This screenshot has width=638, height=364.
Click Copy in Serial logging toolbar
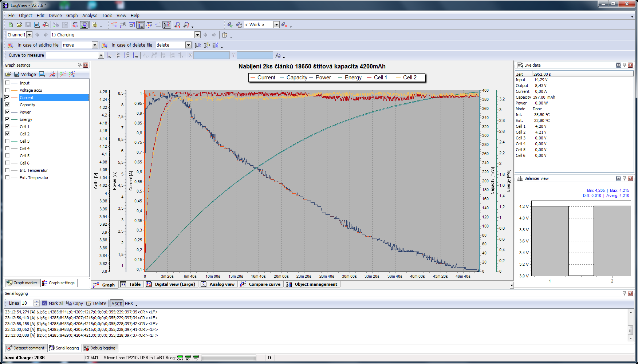pyautogui.click(x=75, y=303)
